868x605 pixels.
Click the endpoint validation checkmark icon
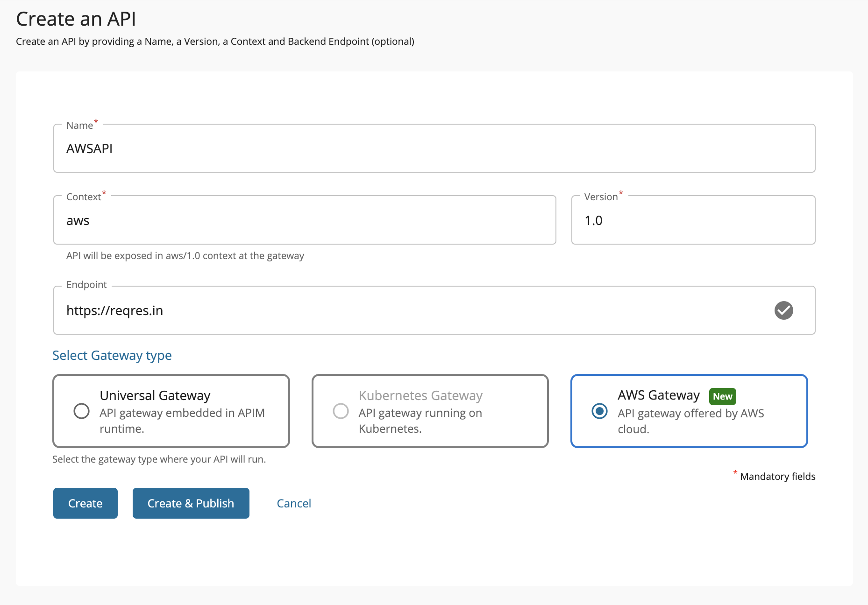[x=783, y=310]
